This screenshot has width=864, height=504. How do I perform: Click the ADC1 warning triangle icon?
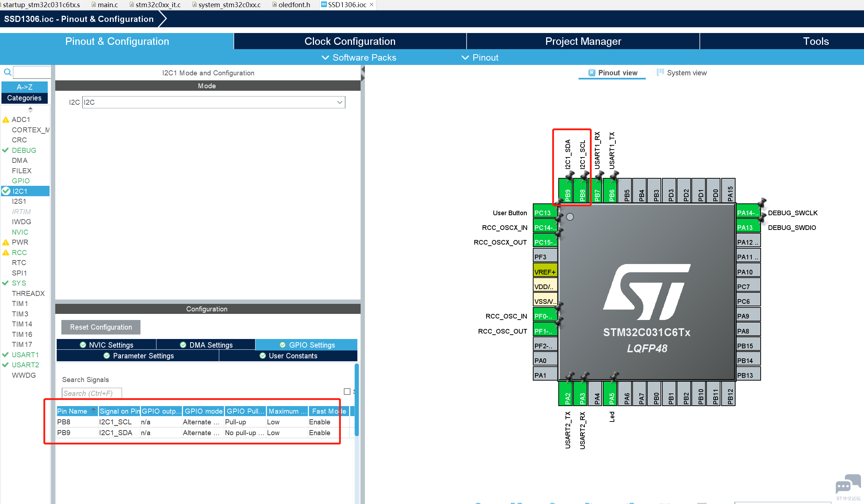click(6, 119)
